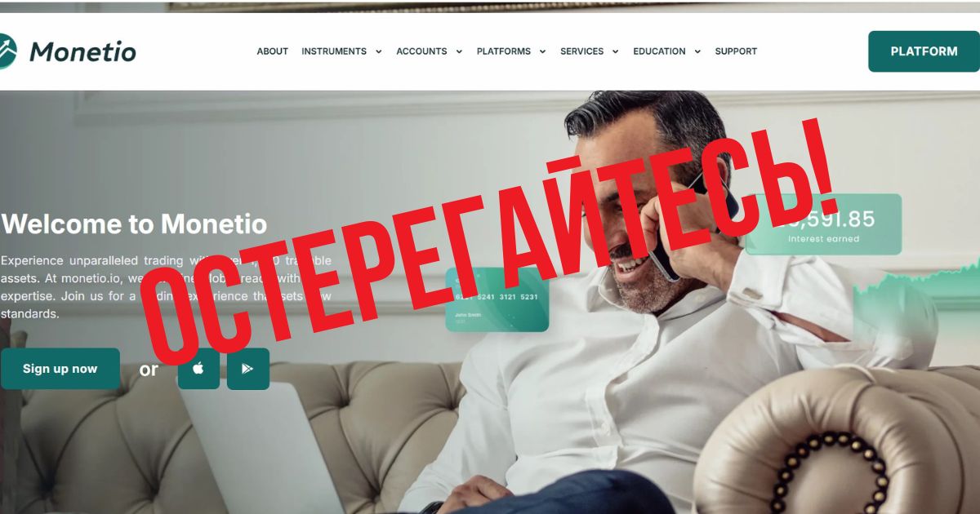
Task: Select the Education menu label
Action: (x=659, y=51)
